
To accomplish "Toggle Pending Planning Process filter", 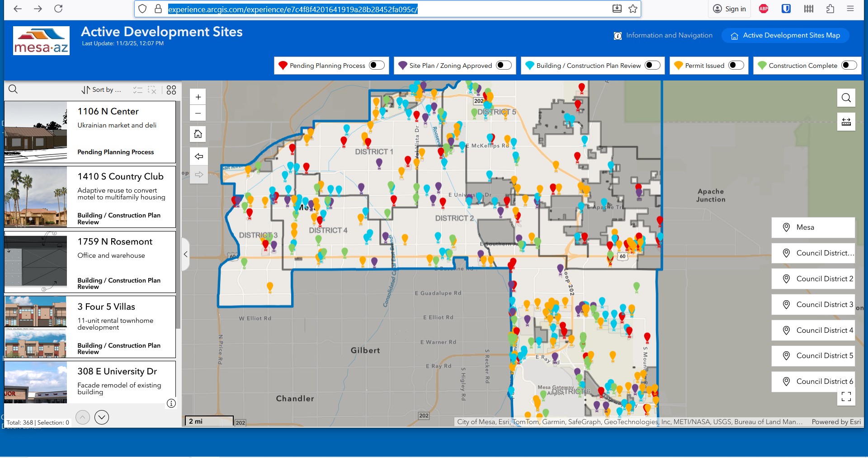I will [376, 66].
